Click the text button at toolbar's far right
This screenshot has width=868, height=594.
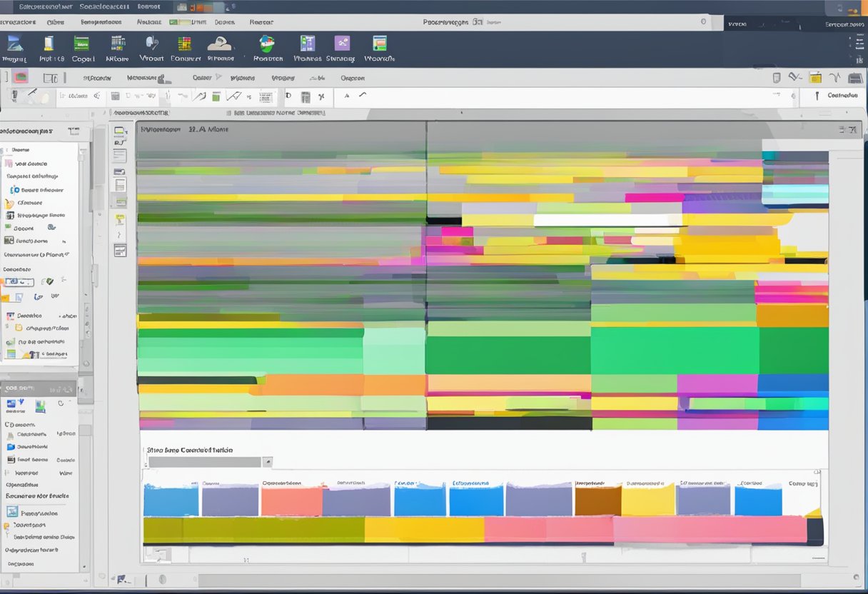pos(842,95)
